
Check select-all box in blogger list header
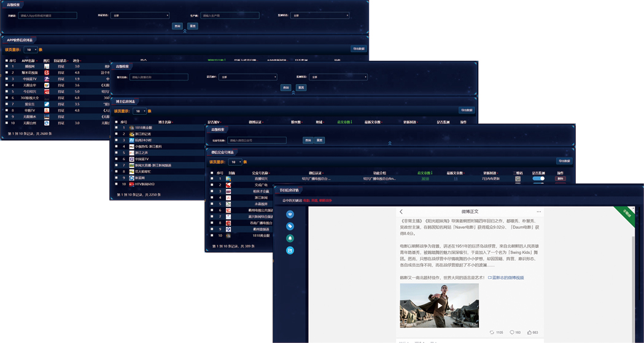click(116, 122)
